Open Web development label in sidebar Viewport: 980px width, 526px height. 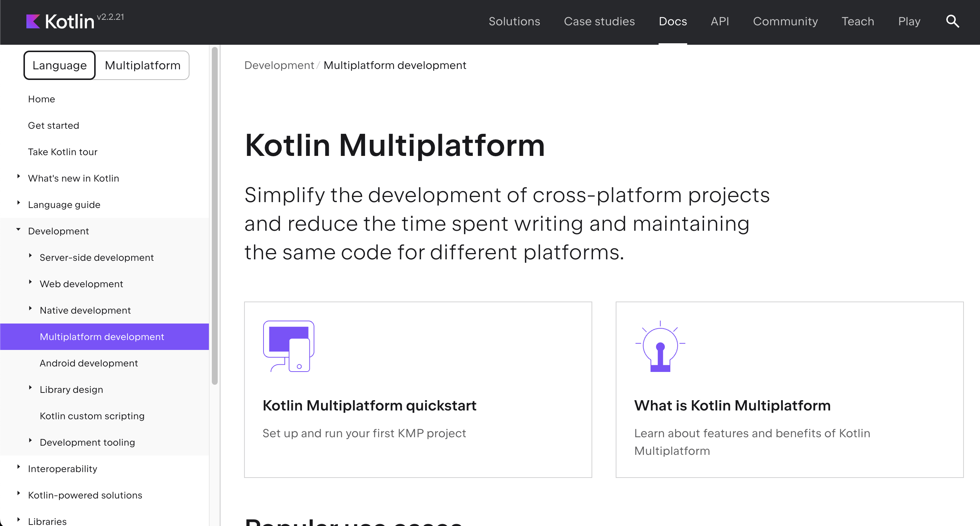pyautogui.click(x=81, y=284)
